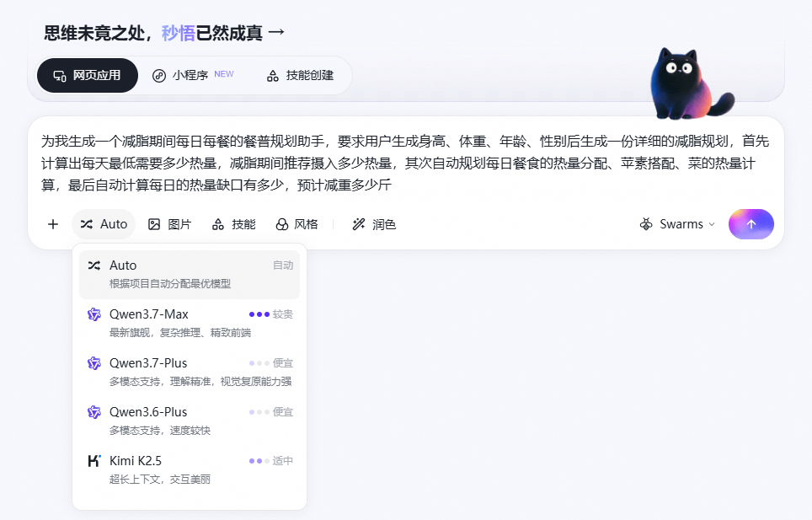Click the 较贵 price indicator for Qwen3.7-Max
This screenshot has width=812, height=520.
click(x=271, y=314)
